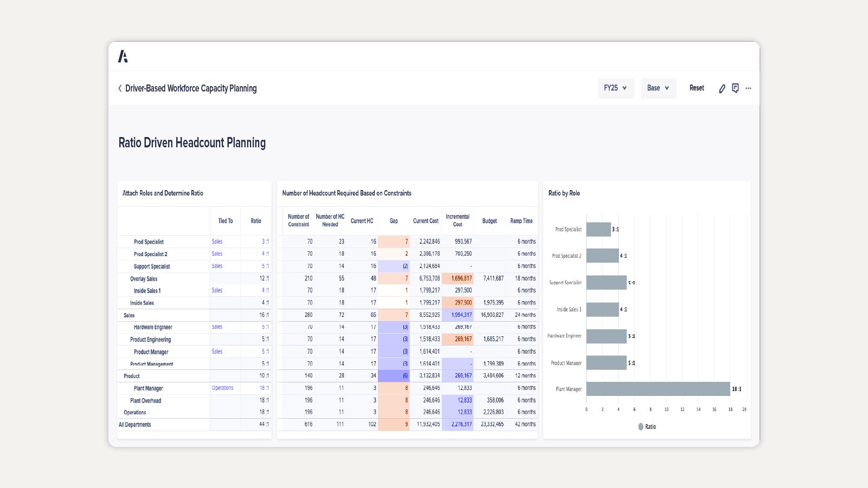
Task: Click the Ratio legend dot under the chart
Action: tap(641, 427)
